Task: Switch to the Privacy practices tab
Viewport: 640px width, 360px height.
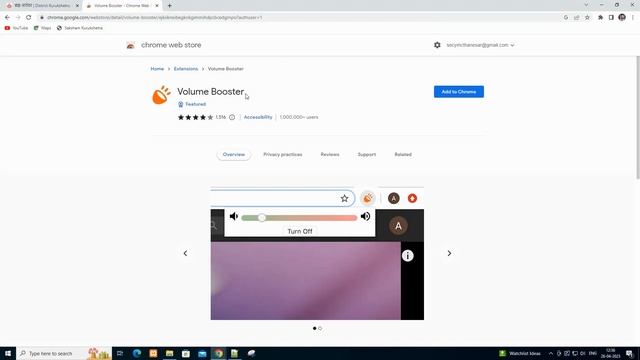Action: 283,155
